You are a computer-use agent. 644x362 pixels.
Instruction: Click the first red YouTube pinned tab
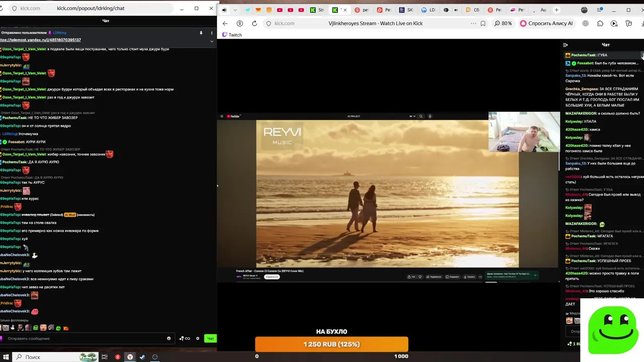[x=280, y=10]
